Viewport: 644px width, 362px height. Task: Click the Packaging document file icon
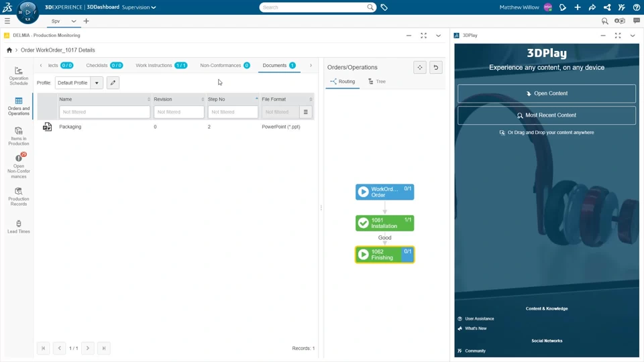tap(47, 127)
